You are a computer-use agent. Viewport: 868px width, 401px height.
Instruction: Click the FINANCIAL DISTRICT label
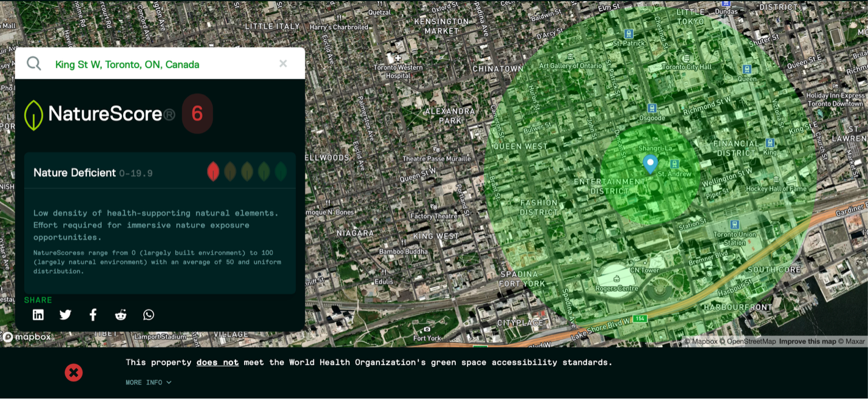pyautogui.click(x=736, y=148)
